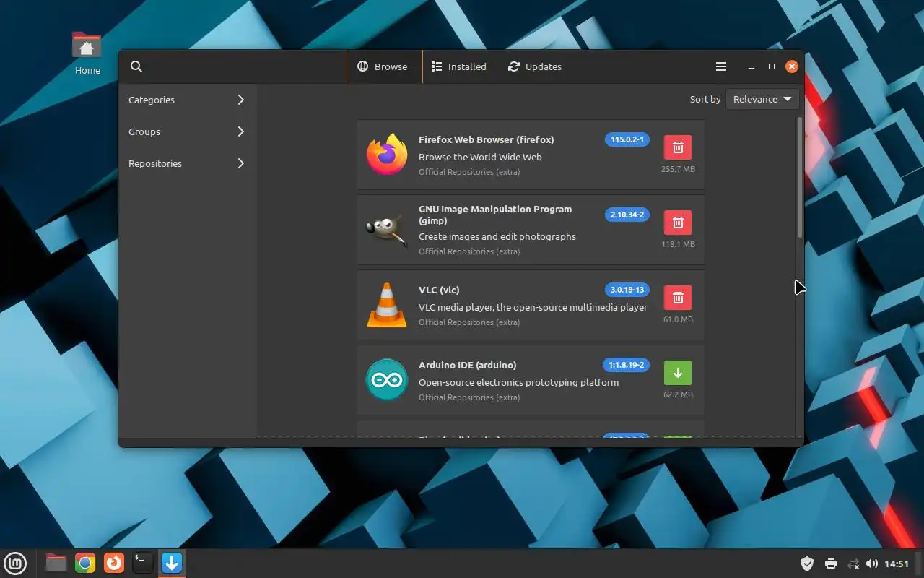Remove GIMP with its red trash button

click(x=678, y=223)
